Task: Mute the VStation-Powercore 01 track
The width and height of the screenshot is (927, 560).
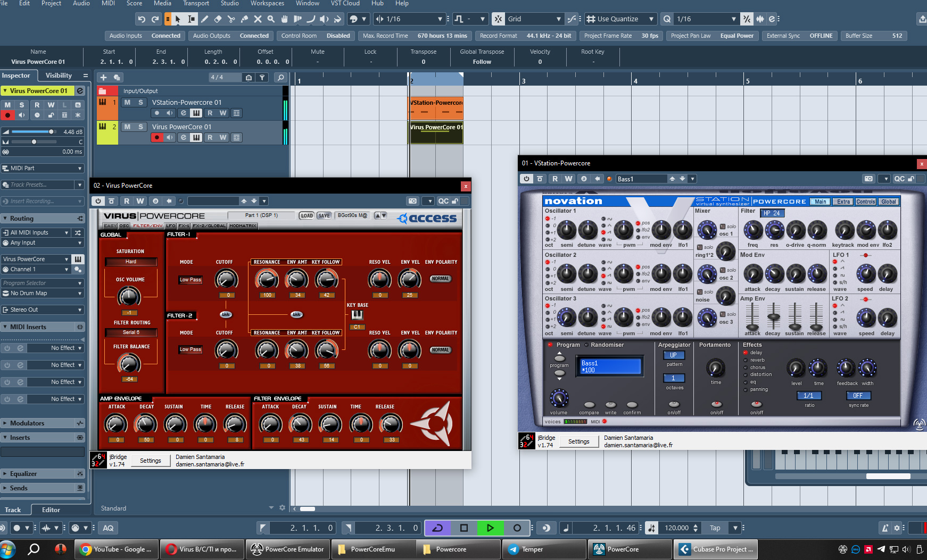Action: point(127,102)
